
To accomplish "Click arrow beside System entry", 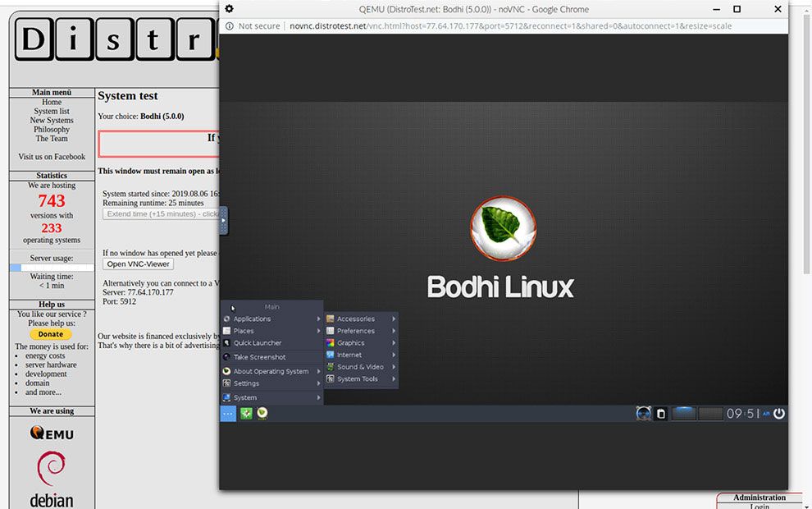I will [x=318, y=397].
